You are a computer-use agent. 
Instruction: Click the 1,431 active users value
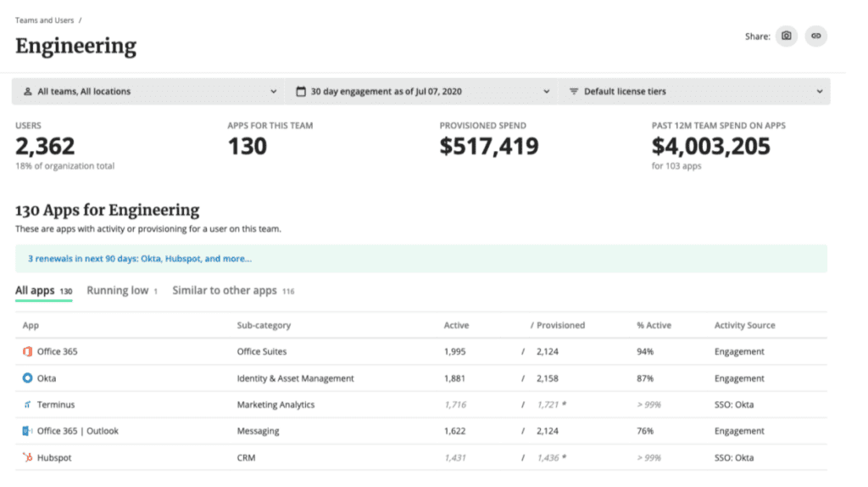[455, 457]
